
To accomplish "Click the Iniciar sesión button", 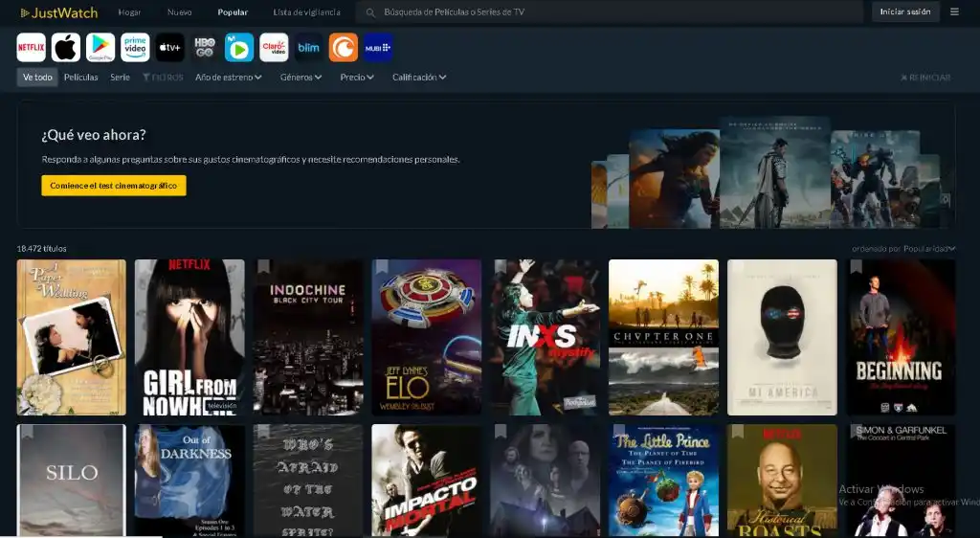I will pos(905,11).
